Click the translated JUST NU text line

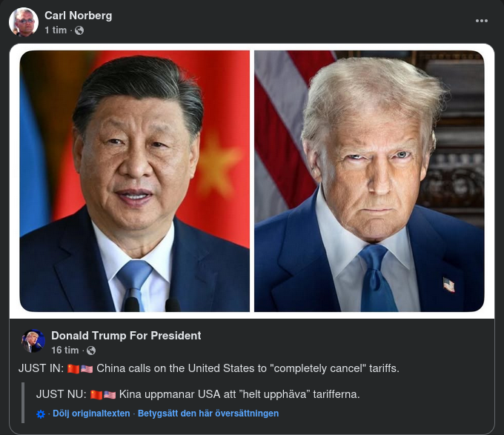[198, 394]
